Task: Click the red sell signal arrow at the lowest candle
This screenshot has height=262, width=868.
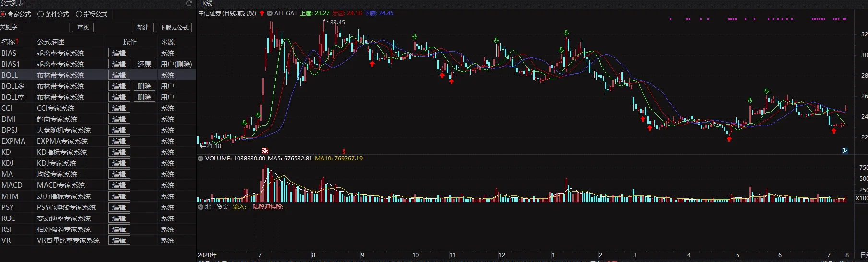Action: click(x=729, y=139)
